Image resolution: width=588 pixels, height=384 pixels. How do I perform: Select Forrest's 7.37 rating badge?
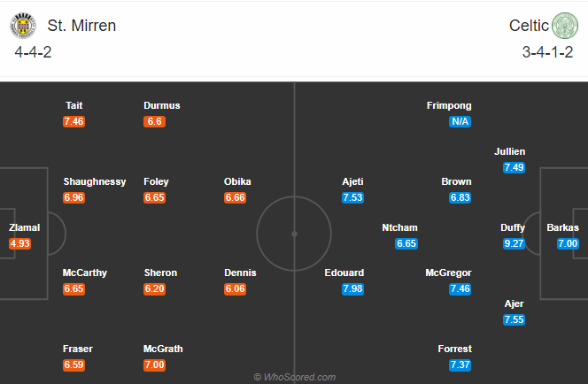[x=460, y=365]
